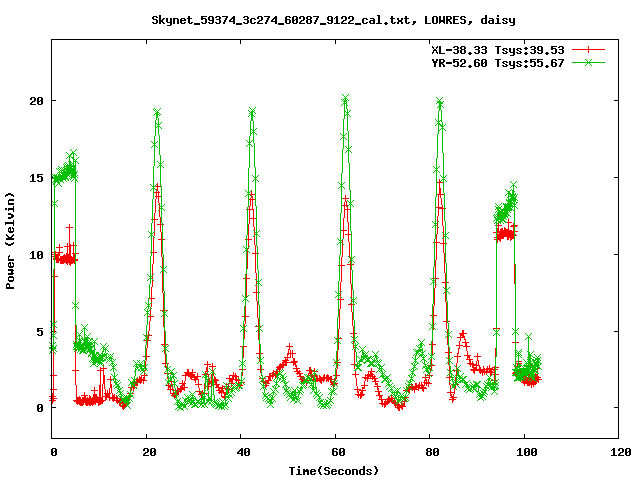640x480 pixels.
Task: Select the legend entry XL-38.33 Tsys:39.53
Action: pyautogui.click(x=498, y=50)
